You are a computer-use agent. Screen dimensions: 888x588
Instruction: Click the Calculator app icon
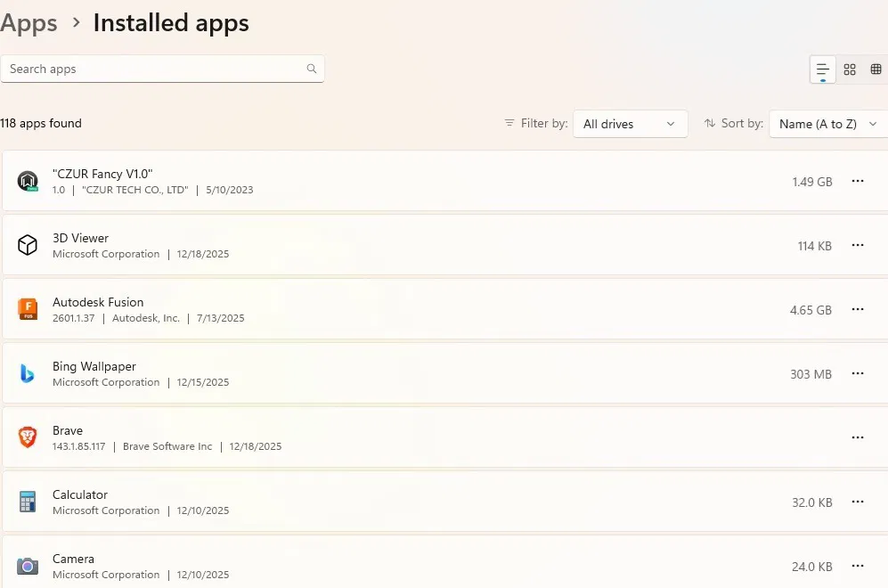pos(27,502)
